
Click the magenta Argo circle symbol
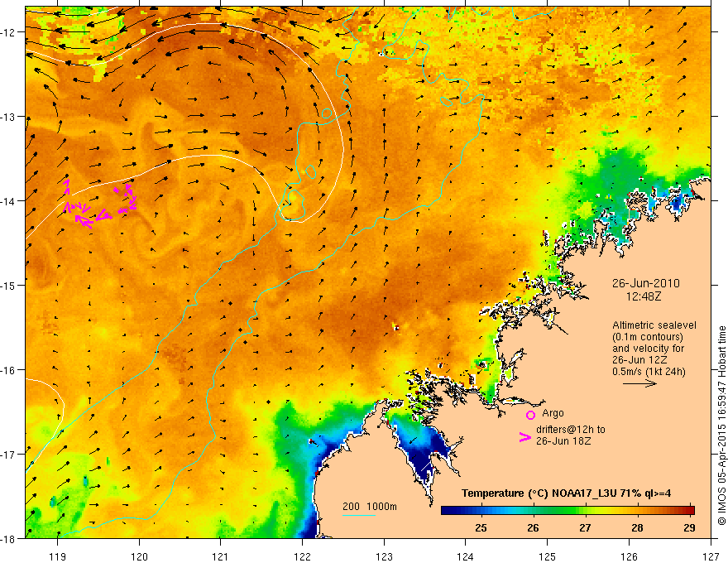pyautogui.click(x=530, y=415)
